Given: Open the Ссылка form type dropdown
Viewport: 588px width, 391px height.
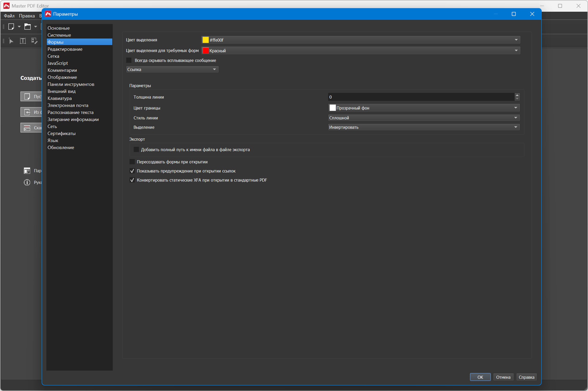Looking at the screenshot, I should click(172, 69).
